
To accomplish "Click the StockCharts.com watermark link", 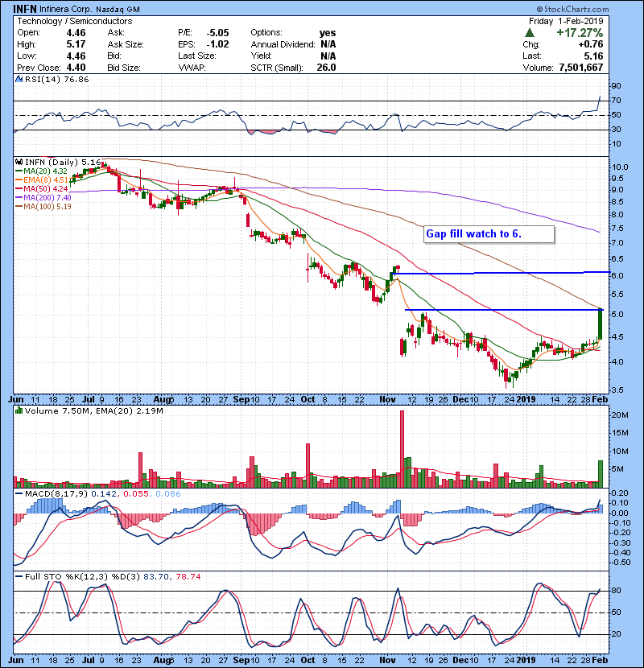I will point(572,9).
